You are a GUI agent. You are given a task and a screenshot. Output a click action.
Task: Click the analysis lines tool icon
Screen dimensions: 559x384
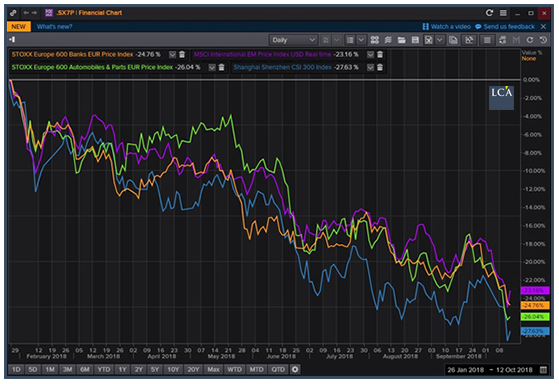(x=388, y=40)
